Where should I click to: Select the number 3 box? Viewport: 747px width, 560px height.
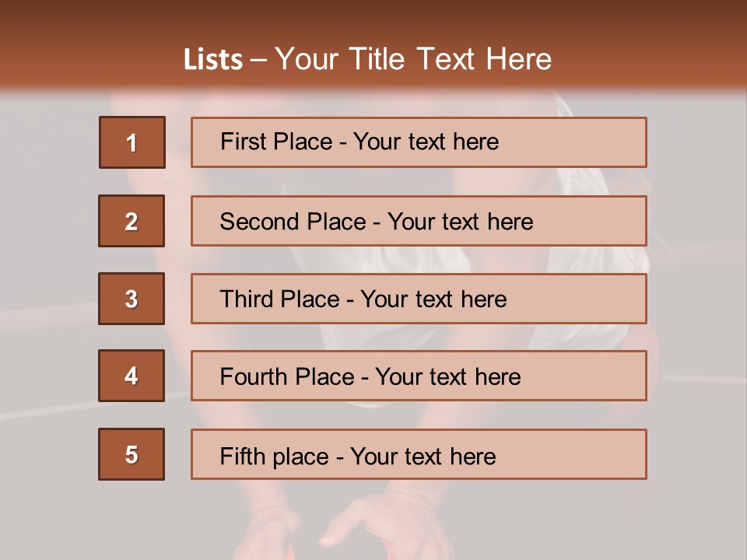pyautogui.click(x=132, y=299)
